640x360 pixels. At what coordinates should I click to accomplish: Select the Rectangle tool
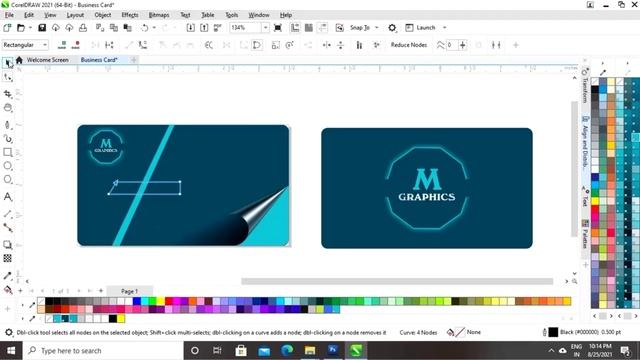[x=8, y=152]
